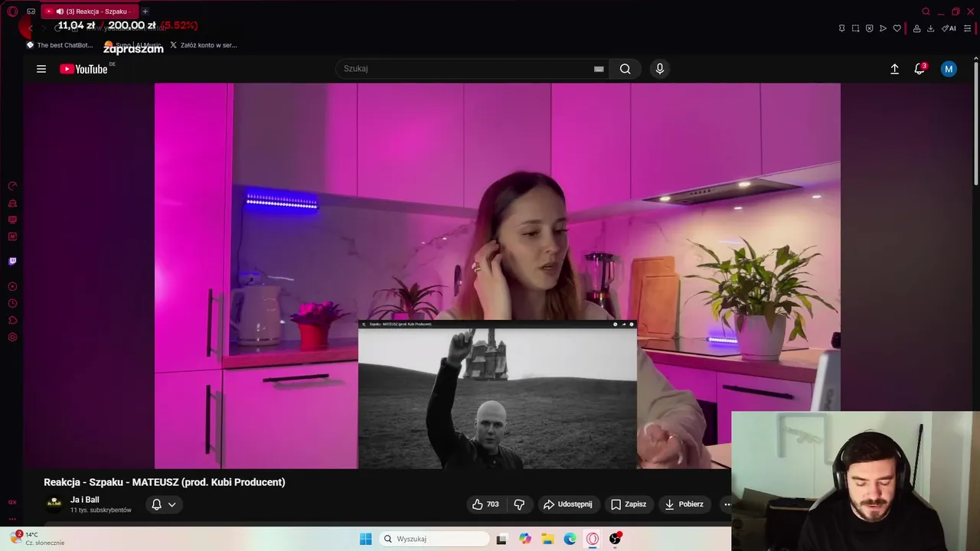Screen dimensions: 980x551
Task: Click the Zapisz save button
Action: pyautogui.click(x=628, y=504)
